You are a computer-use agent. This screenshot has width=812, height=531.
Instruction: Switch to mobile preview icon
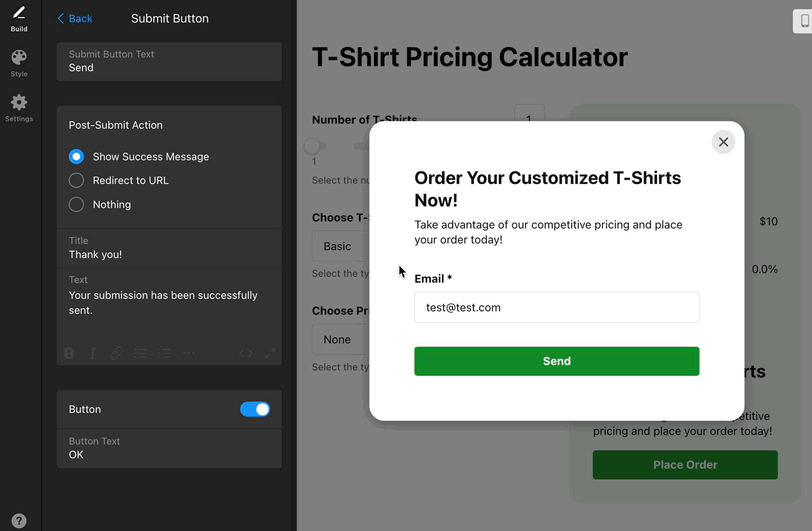(804, 21)
